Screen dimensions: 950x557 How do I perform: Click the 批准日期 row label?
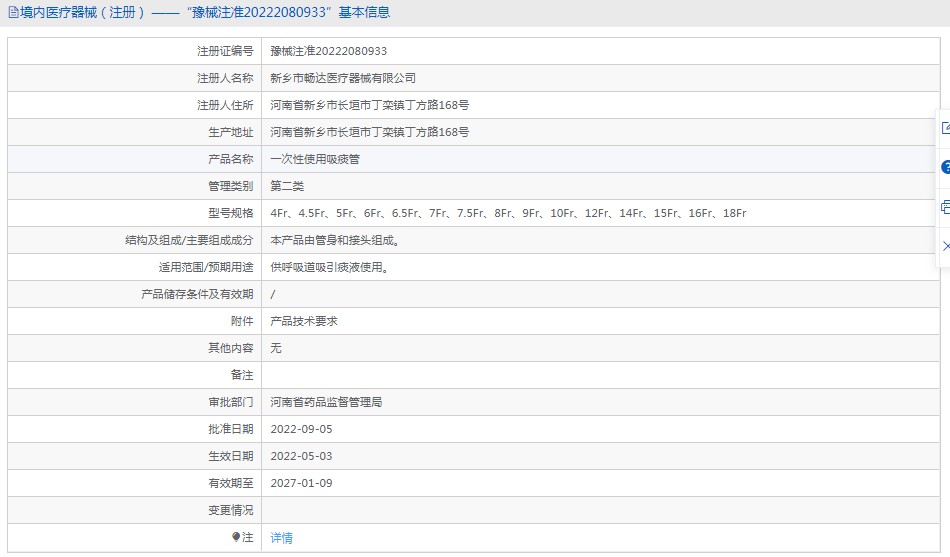[x=230, y=429]
